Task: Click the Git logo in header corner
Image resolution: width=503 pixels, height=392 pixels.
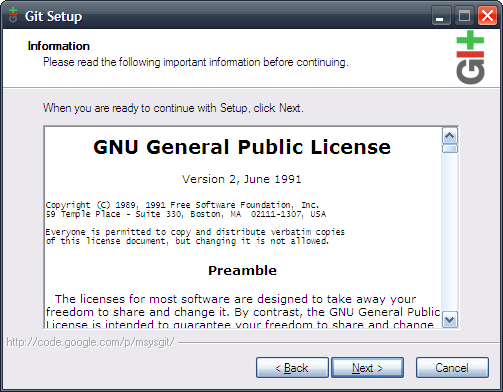Action: click(470, 57)
